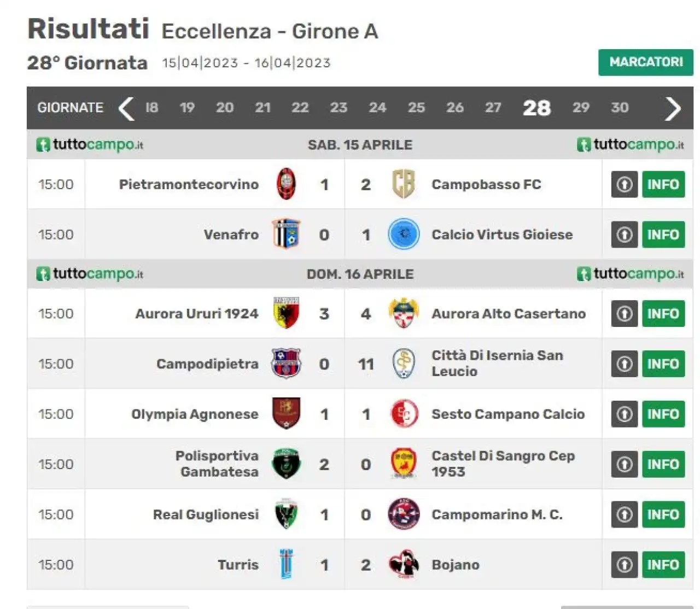Open INFO for Real Guglionesi match
700x609 pixels.
(x=663, y=514)
